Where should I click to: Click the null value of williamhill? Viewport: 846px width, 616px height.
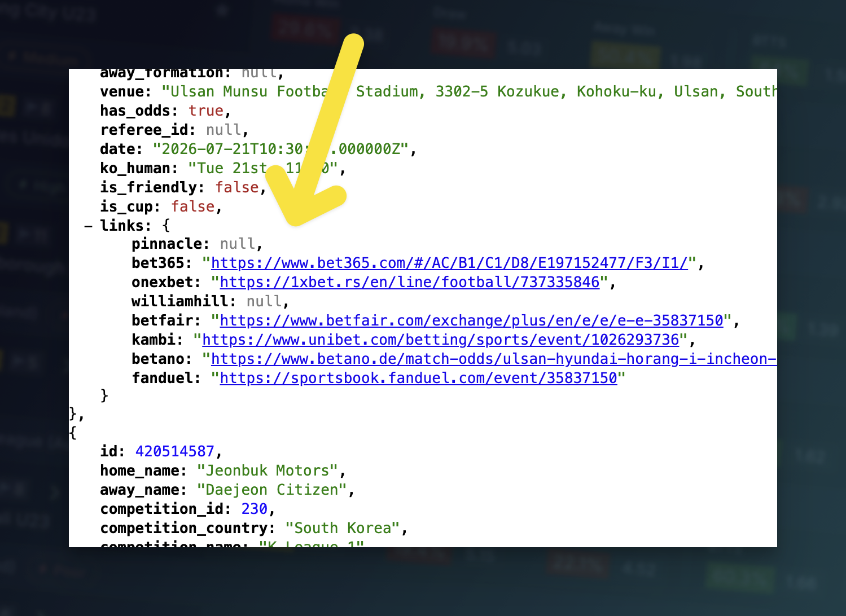[x=264, y=302]
